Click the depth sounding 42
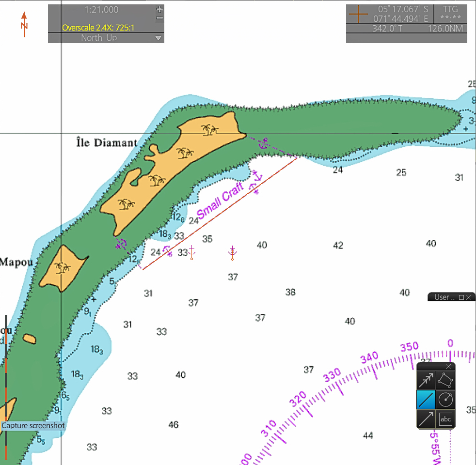Viewport: 476px width, 465px height. [338, 245]
